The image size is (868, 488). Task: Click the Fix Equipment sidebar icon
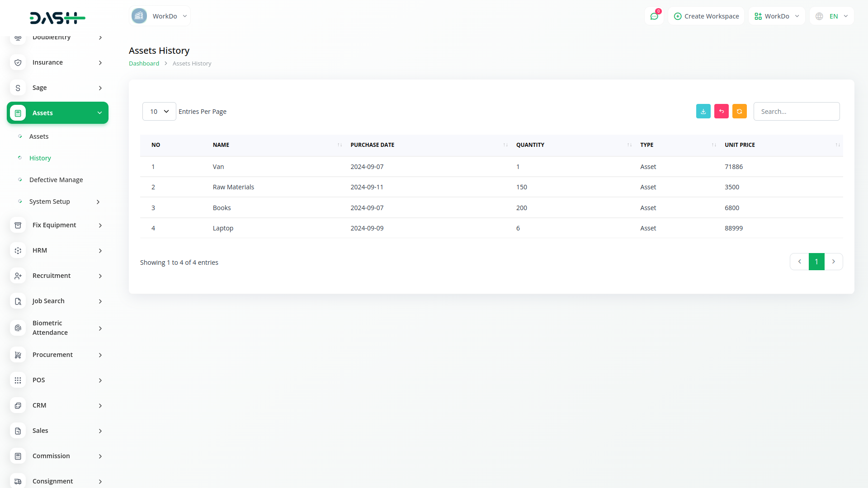[18, 225]
